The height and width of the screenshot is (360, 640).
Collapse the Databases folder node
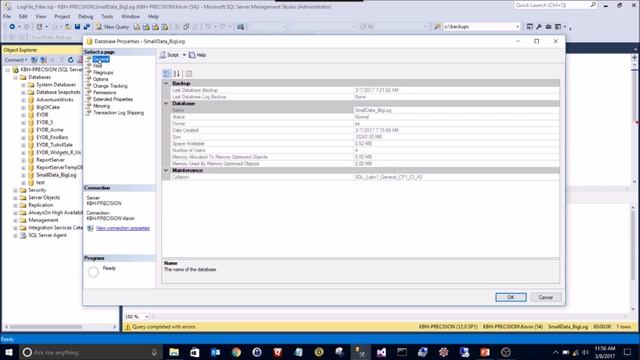click(16, 77)
